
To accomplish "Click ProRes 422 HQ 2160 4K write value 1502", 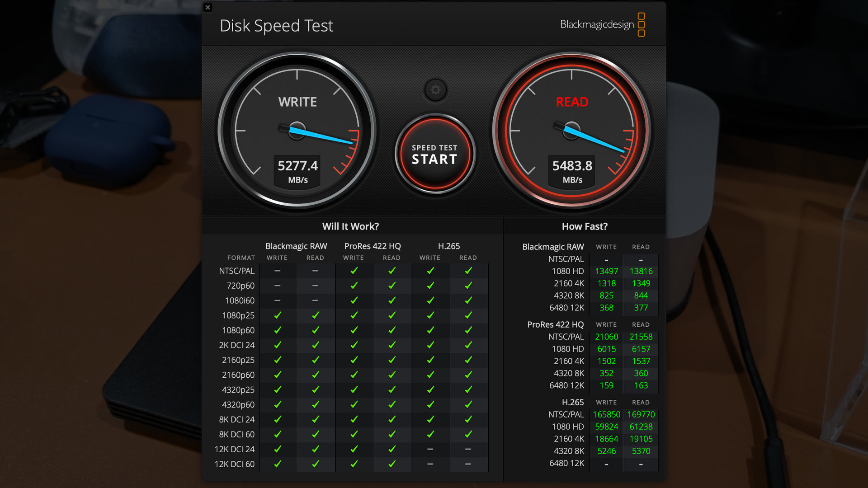I will tap(606, 361).
